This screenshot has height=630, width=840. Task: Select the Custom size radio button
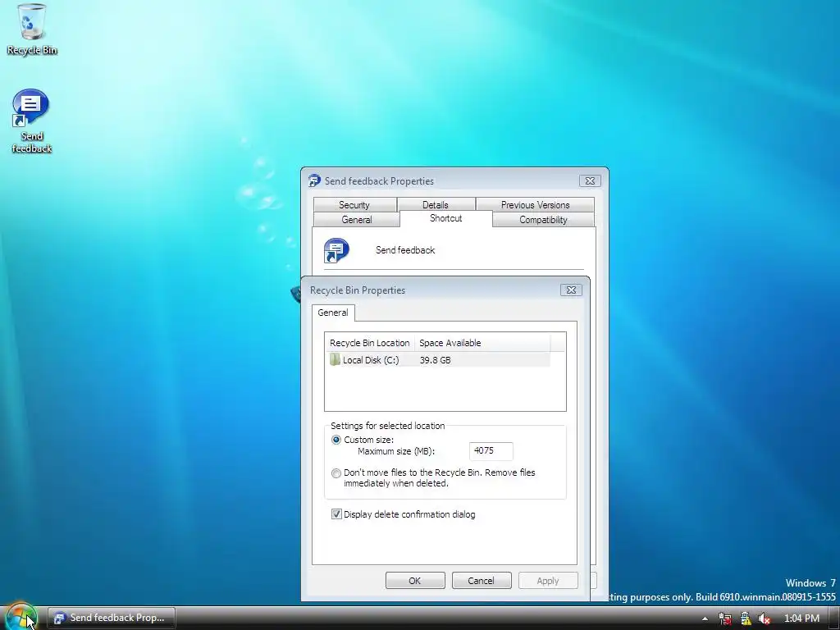(x=336, y=440)
